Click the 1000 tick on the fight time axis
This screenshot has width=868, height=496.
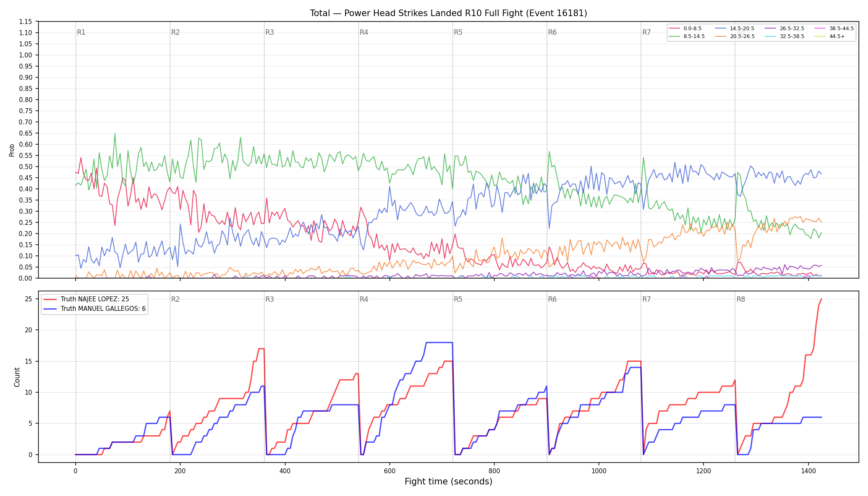[x=599, y=471]
